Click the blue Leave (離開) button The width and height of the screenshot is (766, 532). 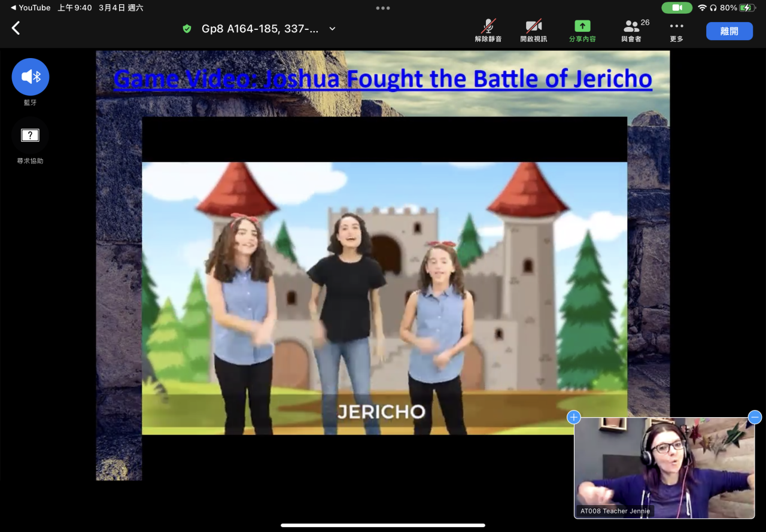(729, 31)
